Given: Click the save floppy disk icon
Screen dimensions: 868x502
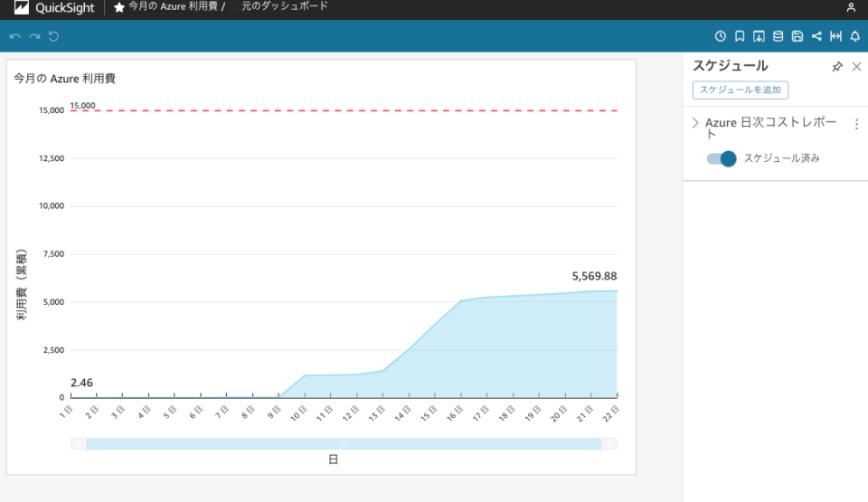Looking at the screenshot, I should (x=797, y=36).
